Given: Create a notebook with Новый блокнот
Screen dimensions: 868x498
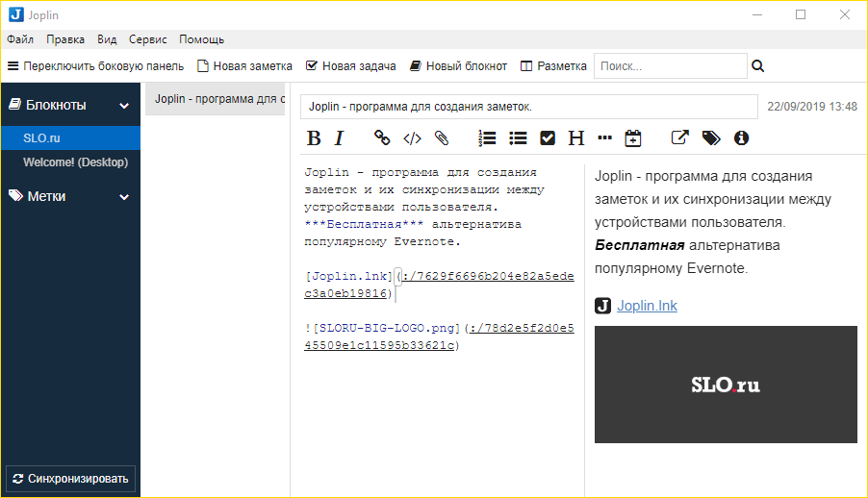Looking at the screenshot, I should tap(458, 66).
